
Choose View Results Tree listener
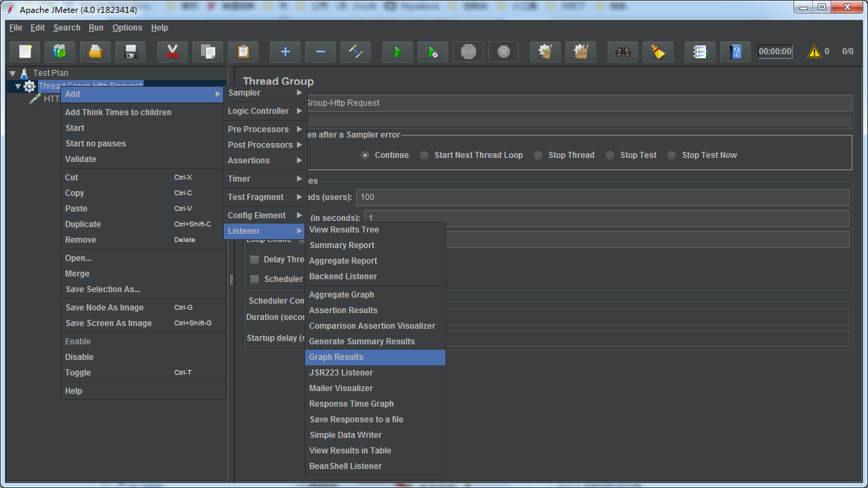click(375, 230)
